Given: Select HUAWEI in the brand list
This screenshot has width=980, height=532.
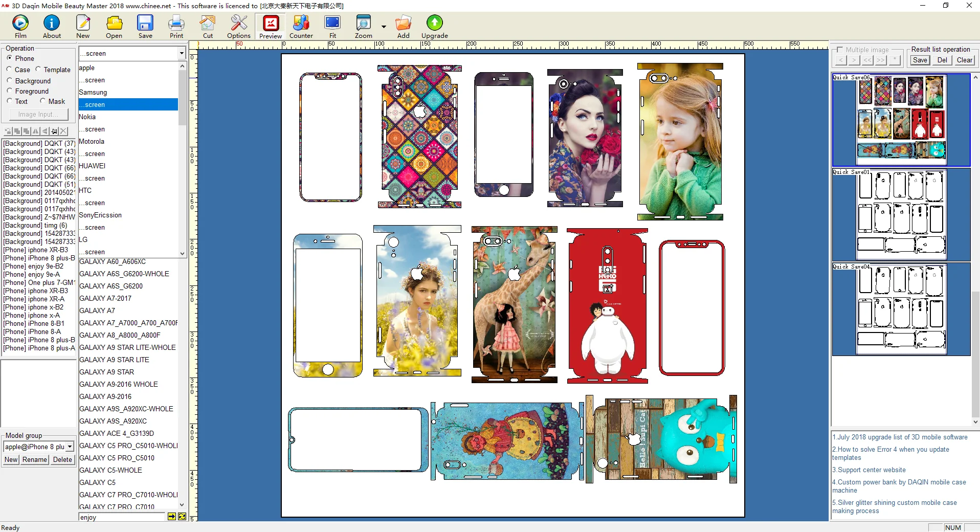Looking at the screenshot, I should 92,166.
